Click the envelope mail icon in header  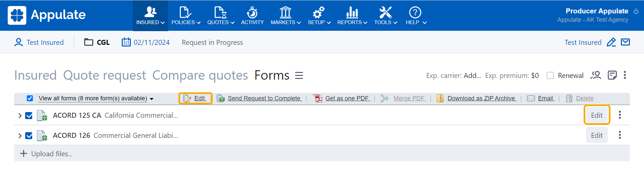pos(625,42)
